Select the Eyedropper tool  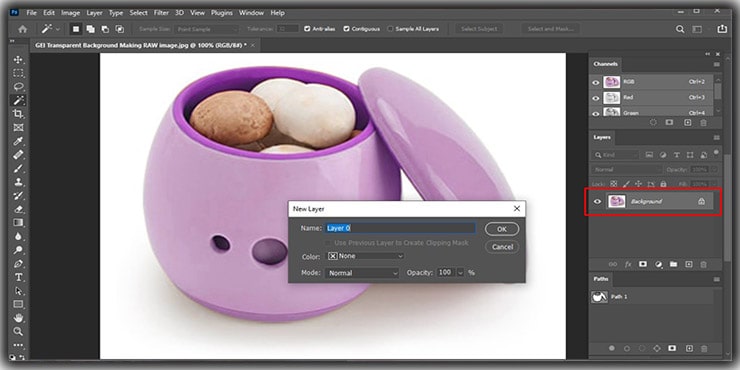[x=18, y=141]
